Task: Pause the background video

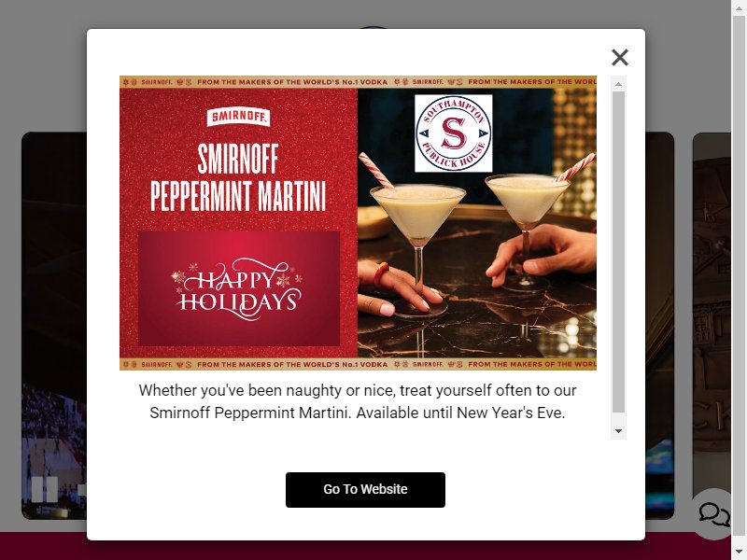Action: point(45,489)
